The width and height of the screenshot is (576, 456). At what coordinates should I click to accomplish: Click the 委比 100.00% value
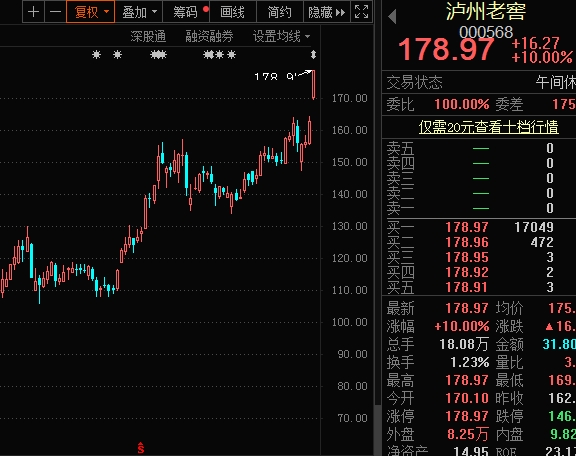[462, 104]
